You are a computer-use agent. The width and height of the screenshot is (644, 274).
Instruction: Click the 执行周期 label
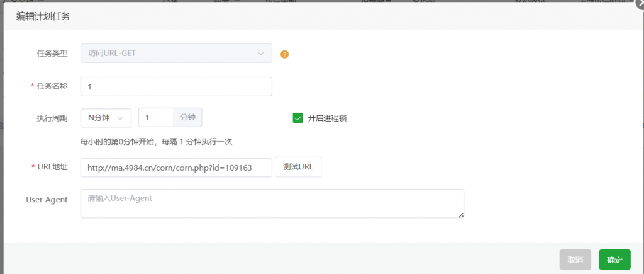[52, 118]
